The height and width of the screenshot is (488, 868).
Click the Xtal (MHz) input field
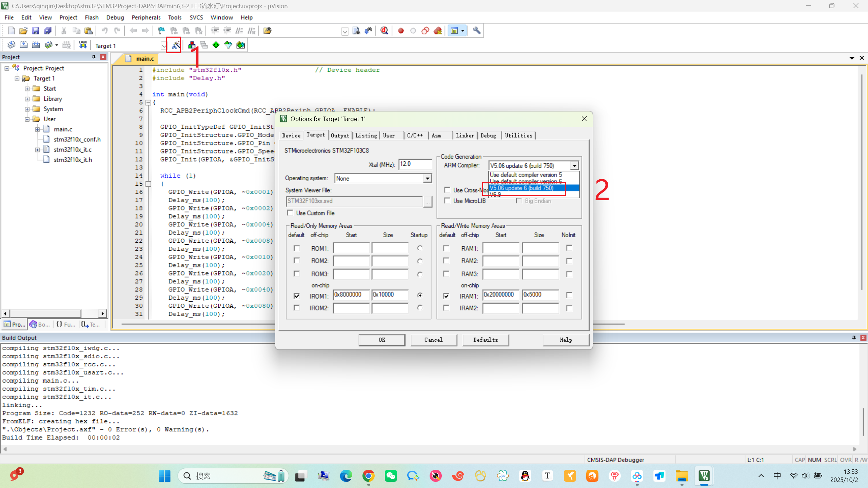[415, 164]
